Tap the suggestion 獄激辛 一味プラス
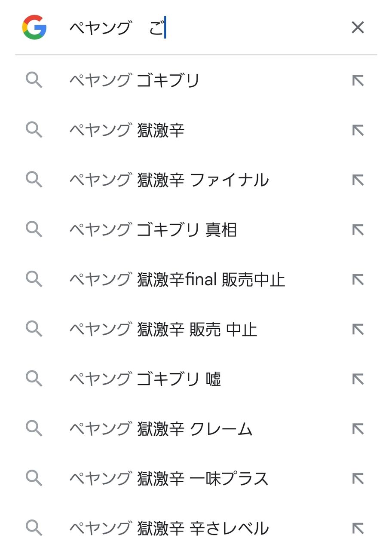The width and height of the screenshot is (392, 550). (x=169, y=479)
